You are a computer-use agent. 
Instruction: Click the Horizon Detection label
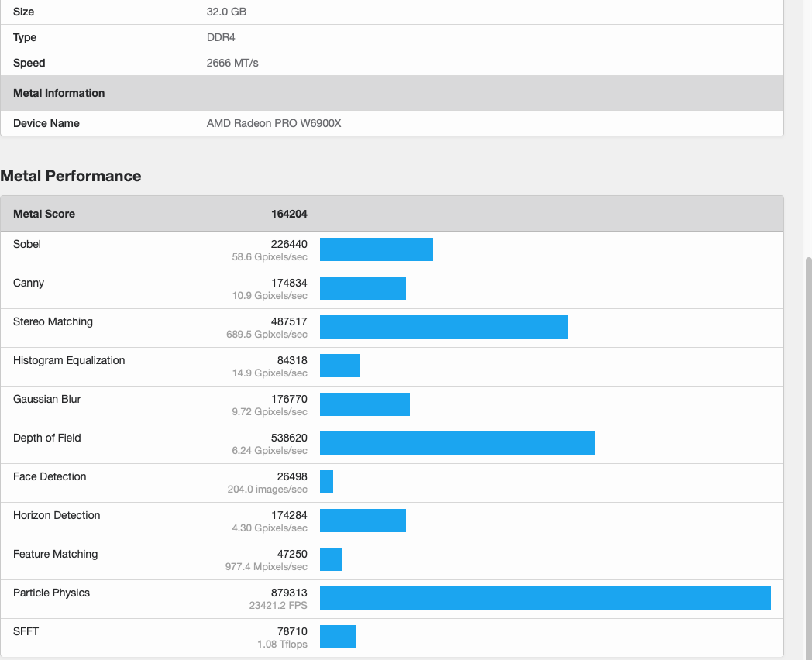click(x=57, y=516)
